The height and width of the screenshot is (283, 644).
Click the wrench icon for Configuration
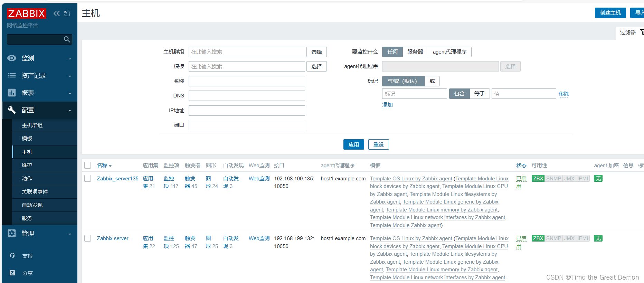click(12, 110)
